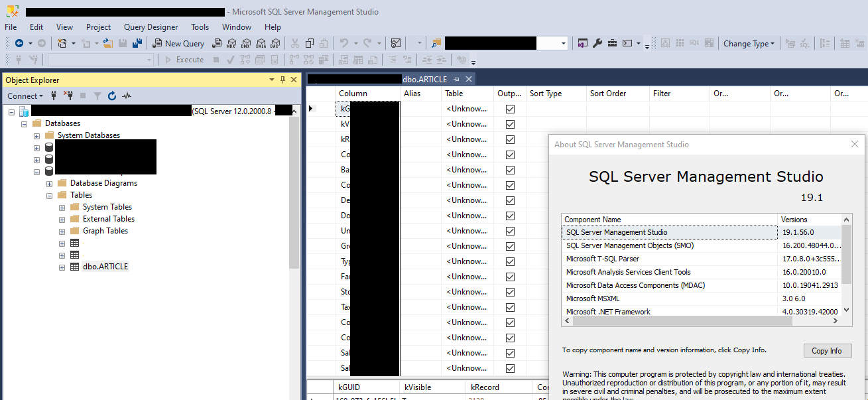Refresh the Object Explorer tree
Screen dimensions: 868x400
coord(112,96)
